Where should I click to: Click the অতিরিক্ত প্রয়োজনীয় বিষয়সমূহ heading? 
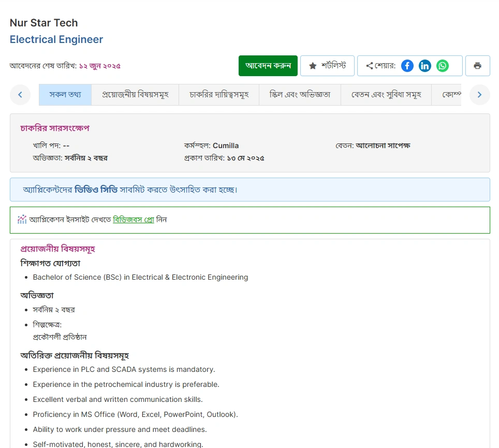tap(75, 355)
